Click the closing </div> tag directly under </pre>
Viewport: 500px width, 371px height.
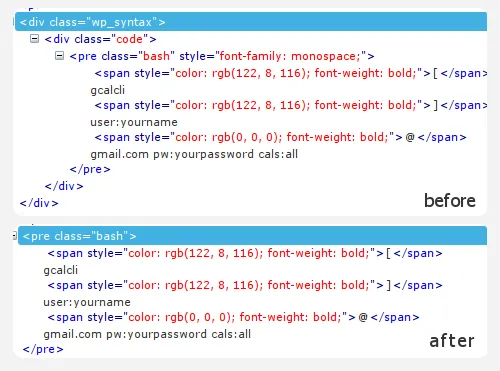tap(64, 186)
